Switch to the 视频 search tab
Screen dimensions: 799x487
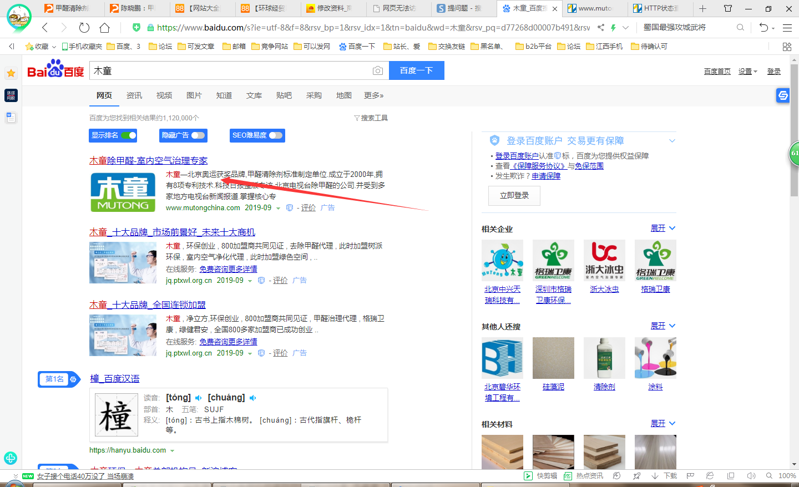tap(164, 95)
